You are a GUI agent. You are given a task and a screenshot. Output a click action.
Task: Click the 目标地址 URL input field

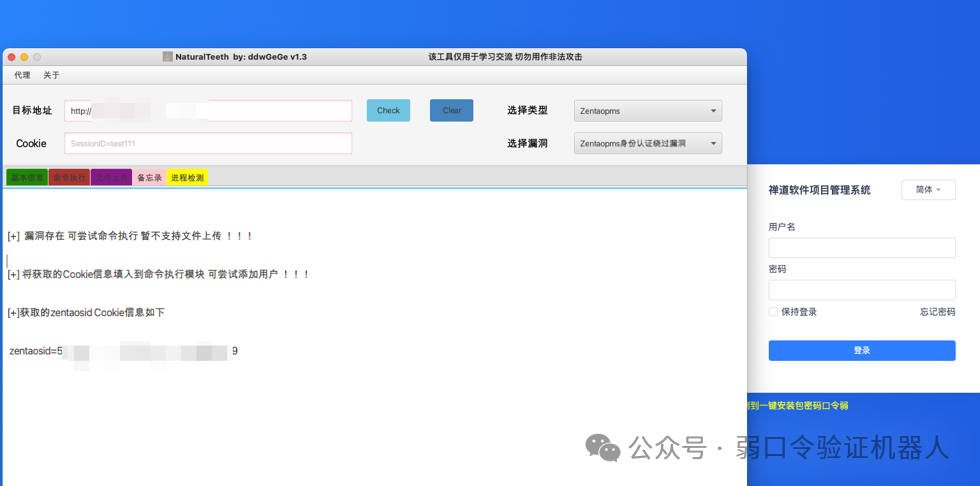(x=208, y=111)
